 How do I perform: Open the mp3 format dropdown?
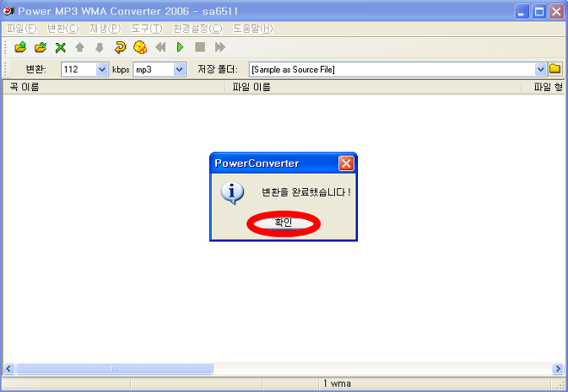click(x=179, y=69)
